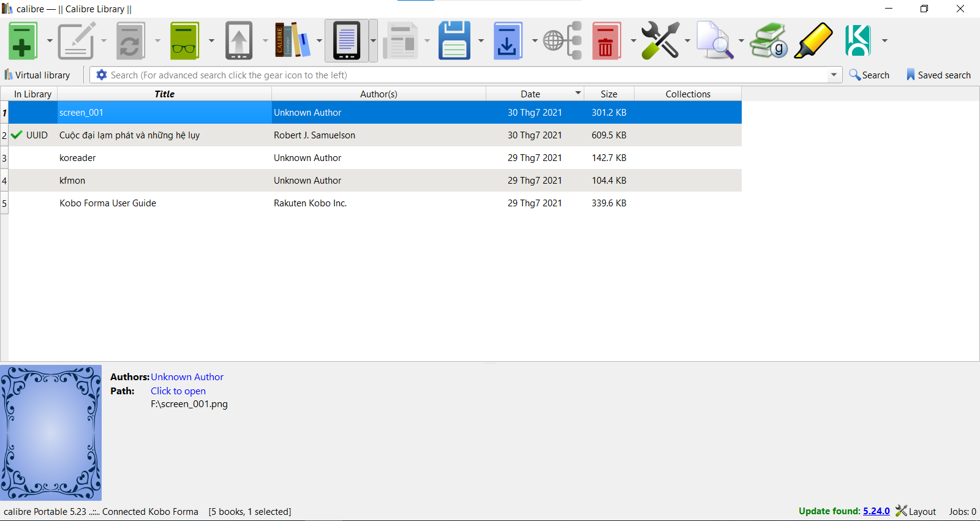Screen dimensions: 980x521
Task: Click row header number 5
Action: (x=4, y=203)
